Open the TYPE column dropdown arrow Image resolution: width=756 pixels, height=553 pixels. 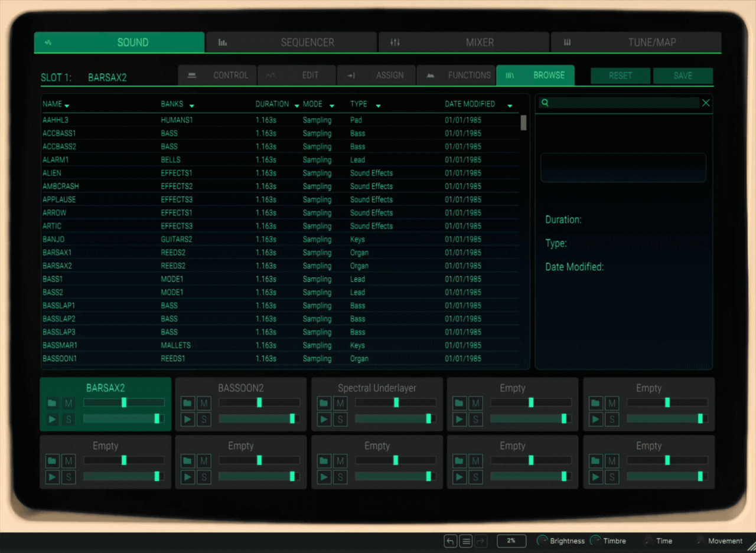378,106
